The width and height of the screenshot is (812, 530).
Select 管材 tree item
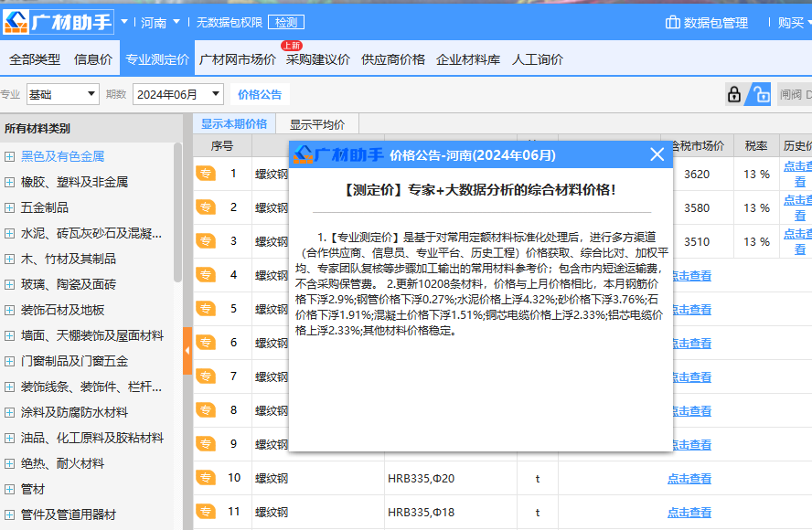pos(33,489)
